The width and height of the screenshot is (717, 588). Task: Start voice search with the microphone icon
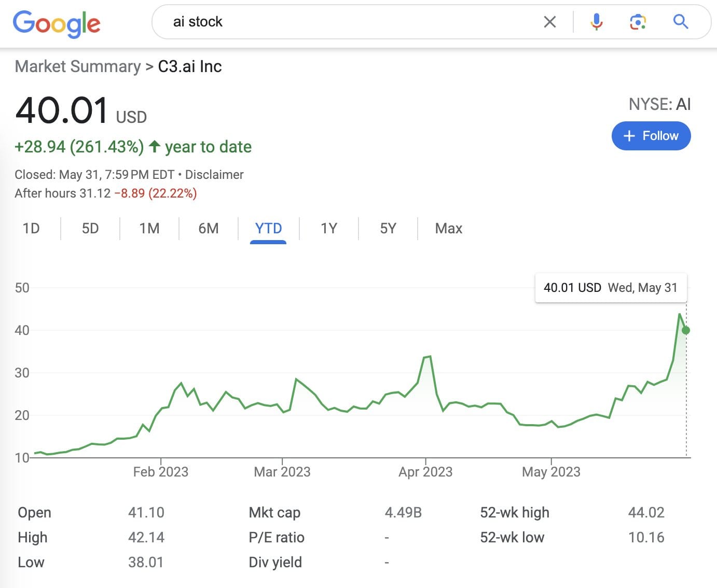(597, 22)
